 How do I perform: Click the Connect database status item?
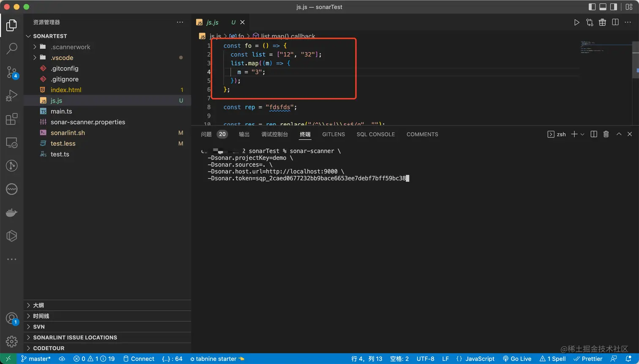(139, 359)
